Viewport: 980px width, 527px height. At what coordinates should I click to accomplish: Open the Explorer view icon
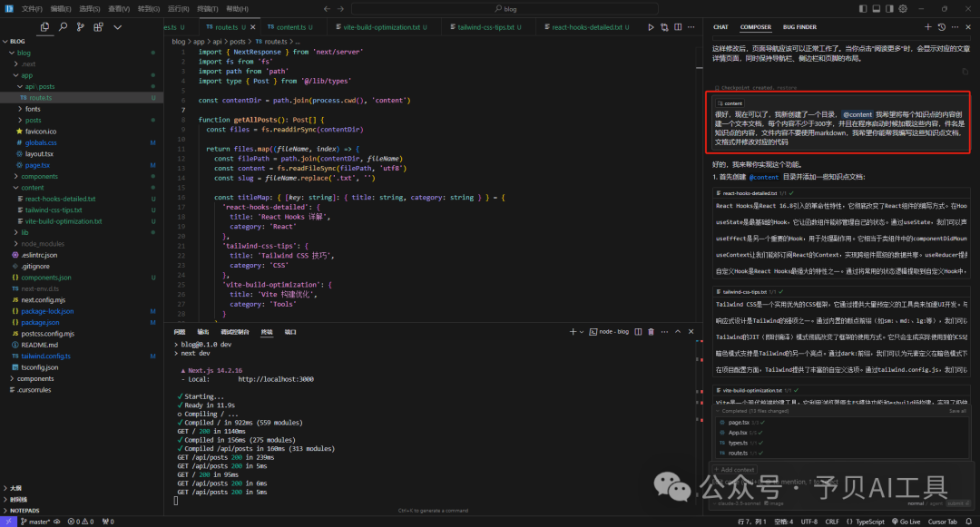coord(44,27)
